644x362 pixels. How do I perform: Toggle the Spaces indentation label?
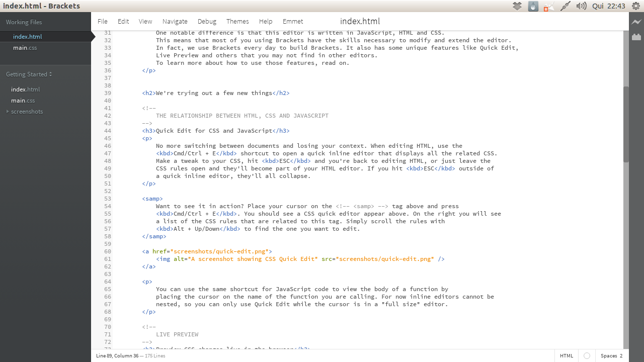coord(609,356)
